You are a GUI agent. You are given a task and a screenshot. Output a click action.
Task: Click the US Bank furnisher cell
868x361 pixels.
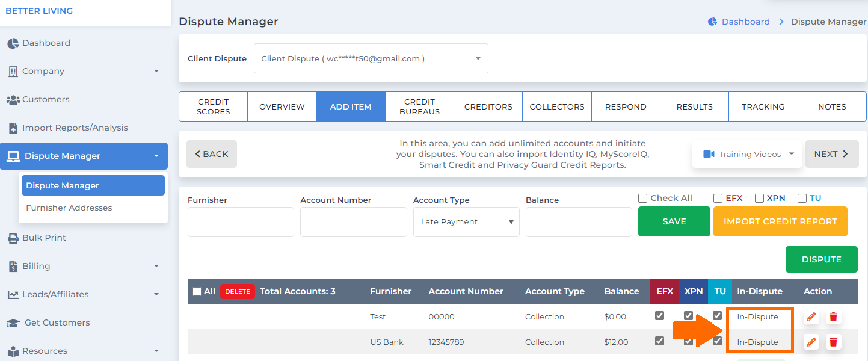(x=387, y=342)
